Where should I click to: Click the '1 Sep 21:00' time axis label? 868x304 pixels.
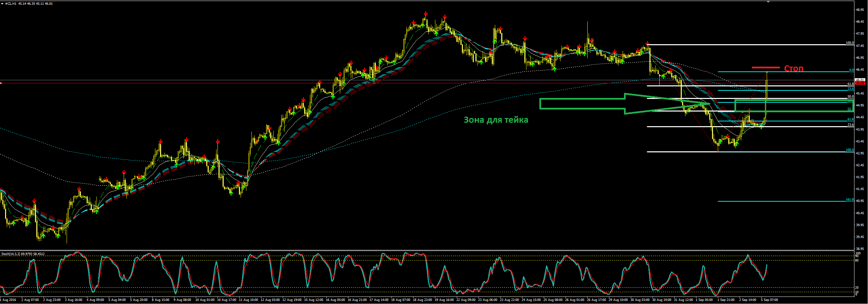[726, 300]
